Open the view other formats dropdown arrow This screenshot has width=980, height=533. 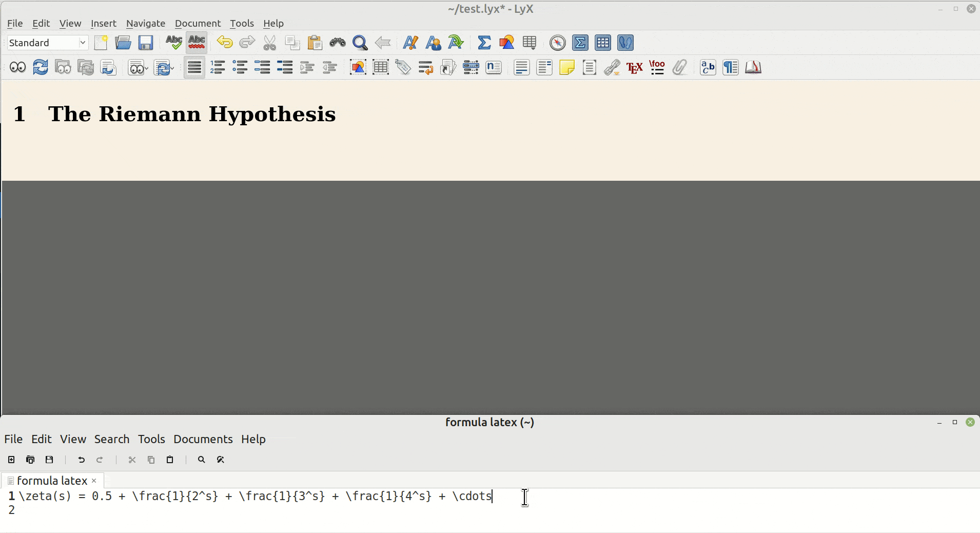point(146,68)
